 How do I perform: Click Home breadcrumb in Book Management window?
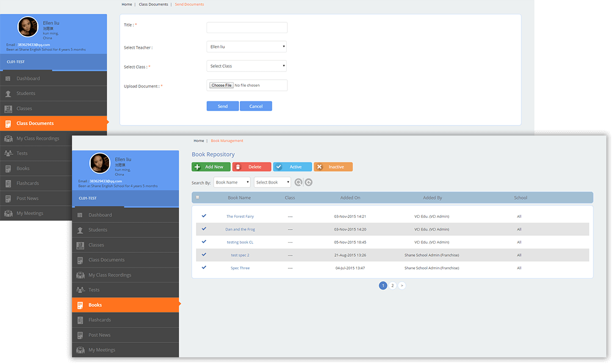[199, 141]
